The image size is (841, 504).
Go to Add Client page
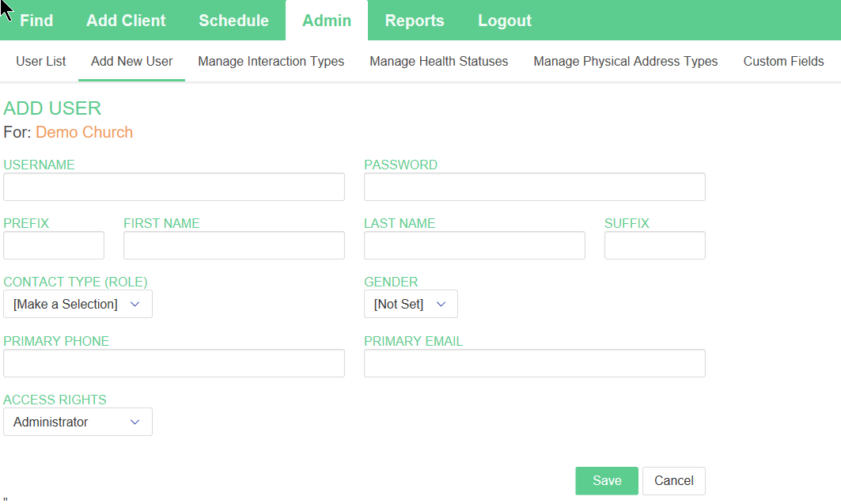126,21
